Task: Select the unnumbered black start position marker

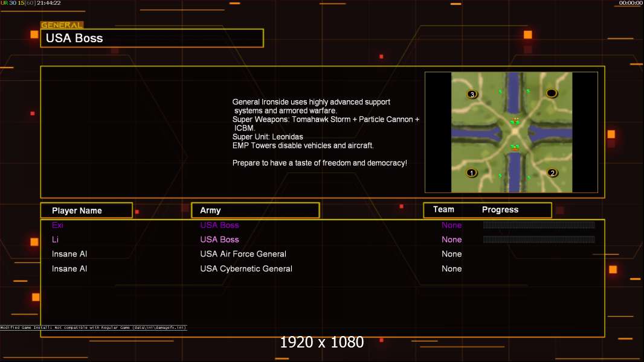Action: [x=552, y=94]
